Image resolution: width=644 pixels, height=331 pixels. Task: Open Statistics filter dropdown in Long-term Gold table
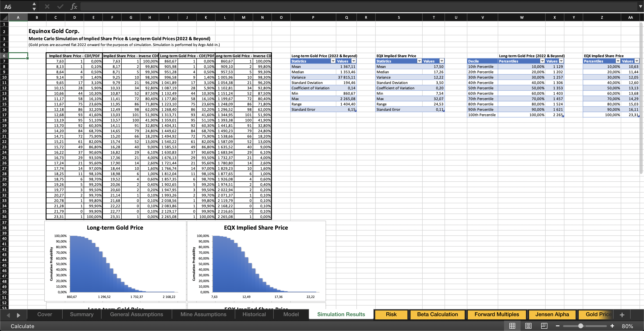tap(333, 61)
